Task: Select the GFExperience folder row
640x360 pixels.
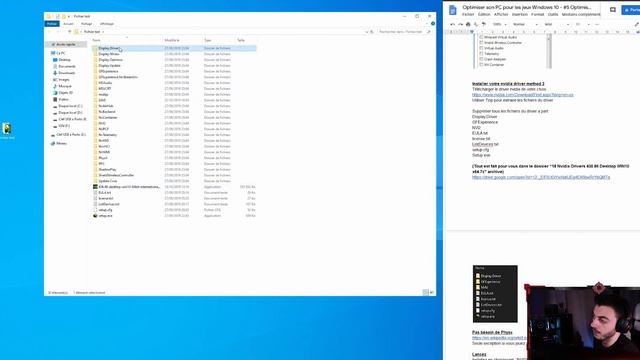Action: (174, 71)
